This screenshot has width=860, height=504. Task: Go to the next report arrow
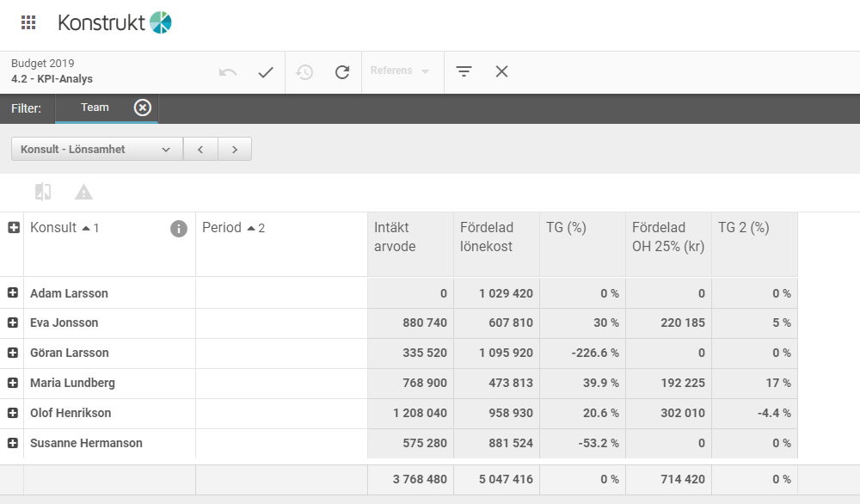point(235,149)
